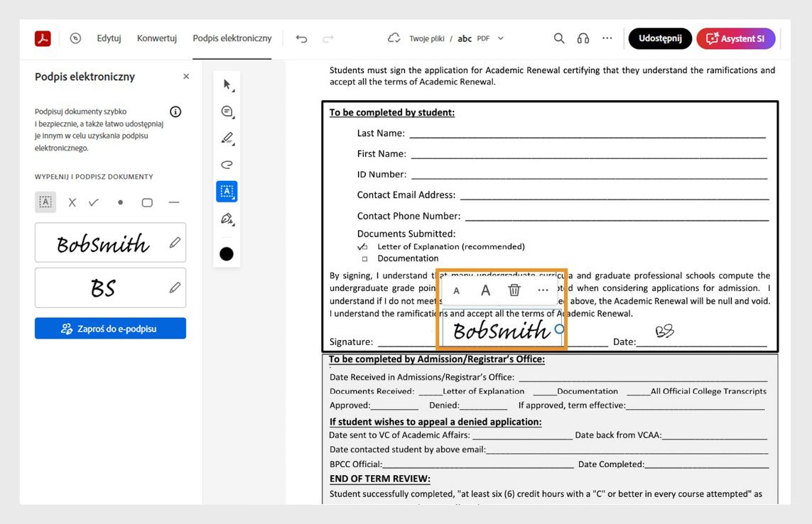Click the black color dot below the toolbar

click(227, 253)
